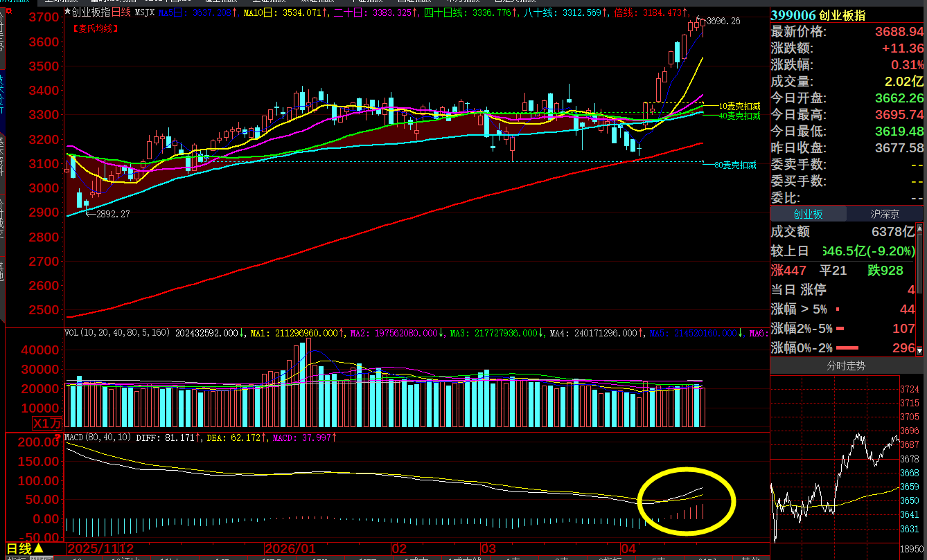Click the 10麦克扣减 marker label

click(x=739, y=106)
